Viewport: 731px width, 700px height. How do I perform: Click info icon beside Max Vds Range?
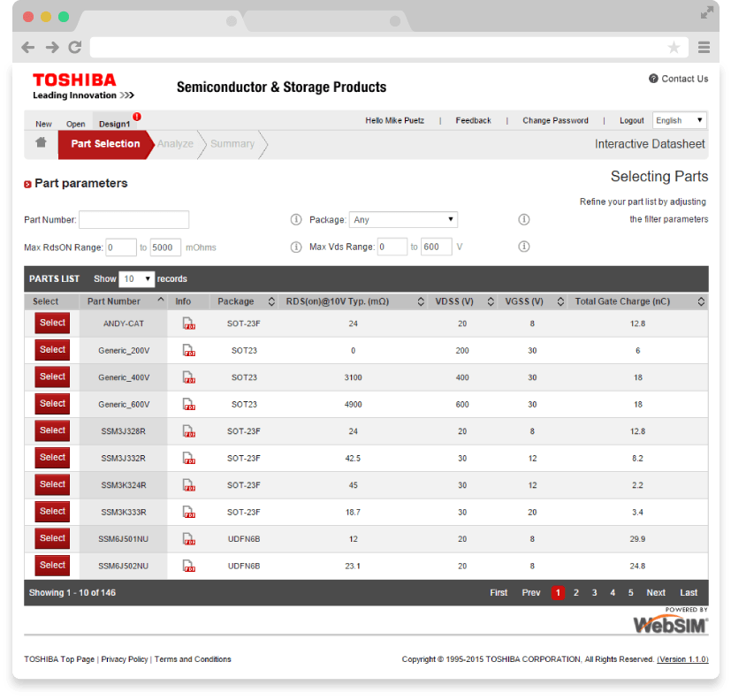click(524, 247)
